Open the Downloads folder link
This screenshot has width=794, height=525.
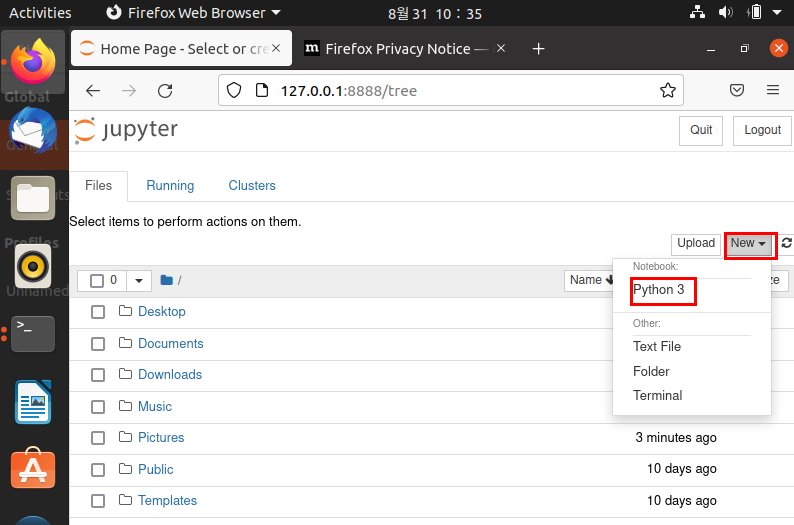[x=170, y=375]
